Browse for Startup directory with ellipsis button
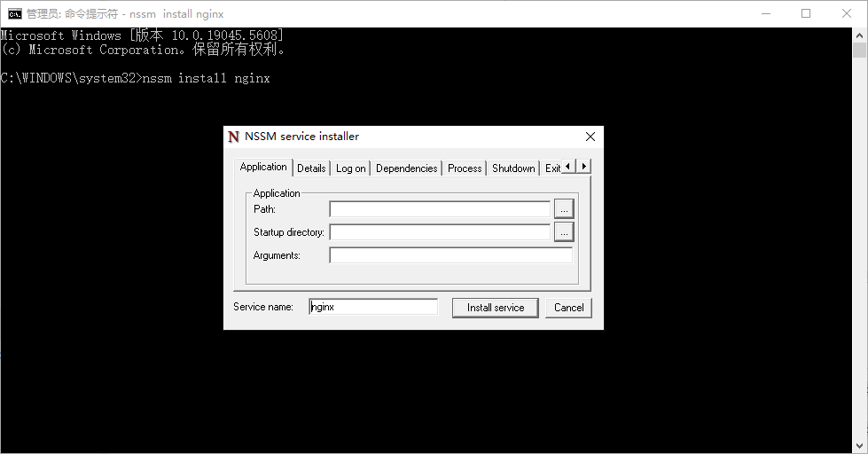868x454 pixels. tap(564, 232)
